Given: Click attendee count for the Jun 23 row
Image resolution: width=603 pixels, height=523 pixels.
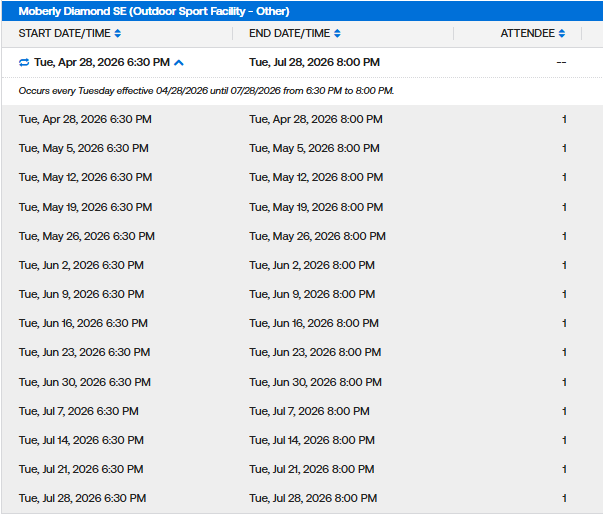Looking at the screenshot, I should (x=564, y=352).
